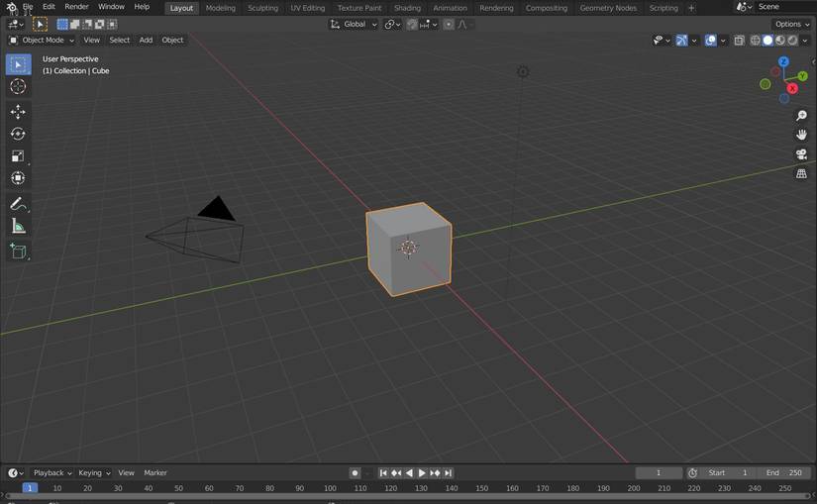Select the Rotate tool
The width and height of the screenshot is (817, 504).
point(18,134)
